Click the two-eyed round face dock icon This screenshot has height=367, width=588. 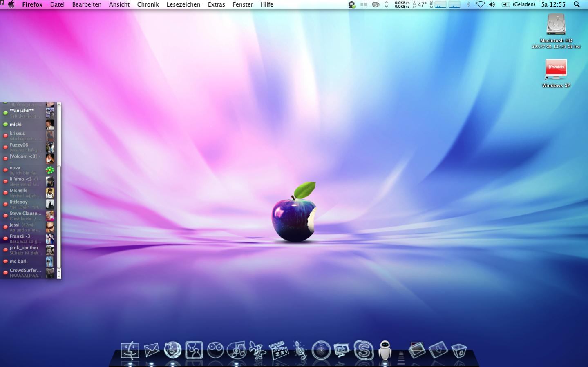(x=215, y=350)
